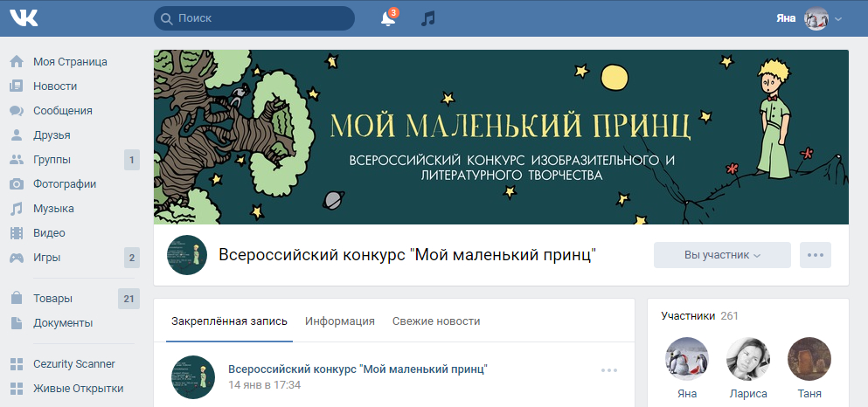
Task: Click the search magnifier icon
Action: (165, 18)
